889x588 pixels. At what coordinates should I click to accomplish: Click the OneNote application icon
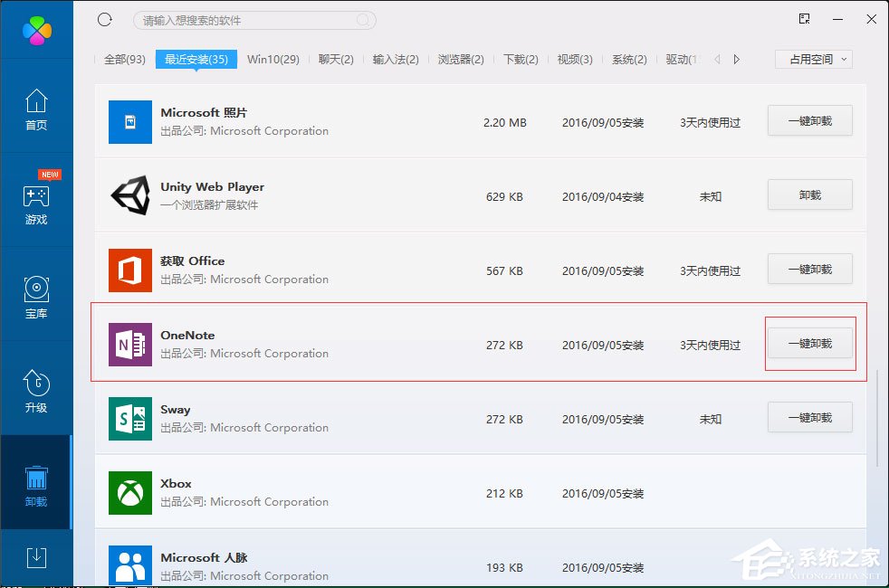tap(129, 344)
